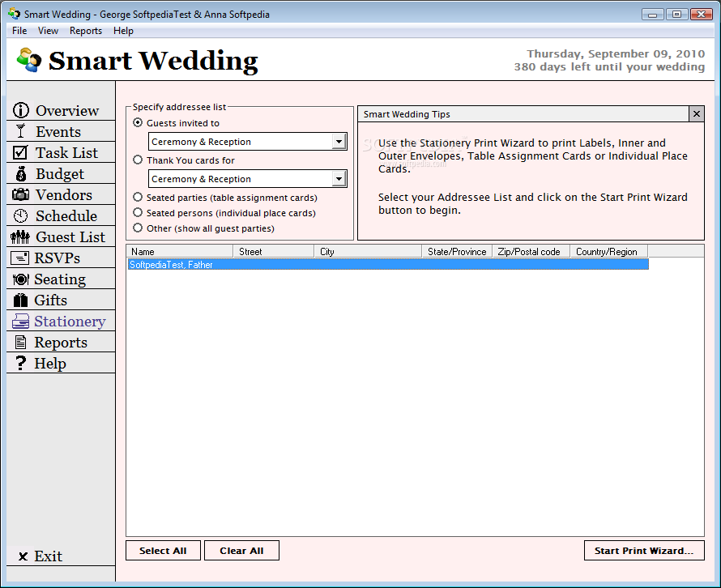Screen dimensions: 721x588
Task: Click the title bar application icon
Action: click(x=15, y=13)
